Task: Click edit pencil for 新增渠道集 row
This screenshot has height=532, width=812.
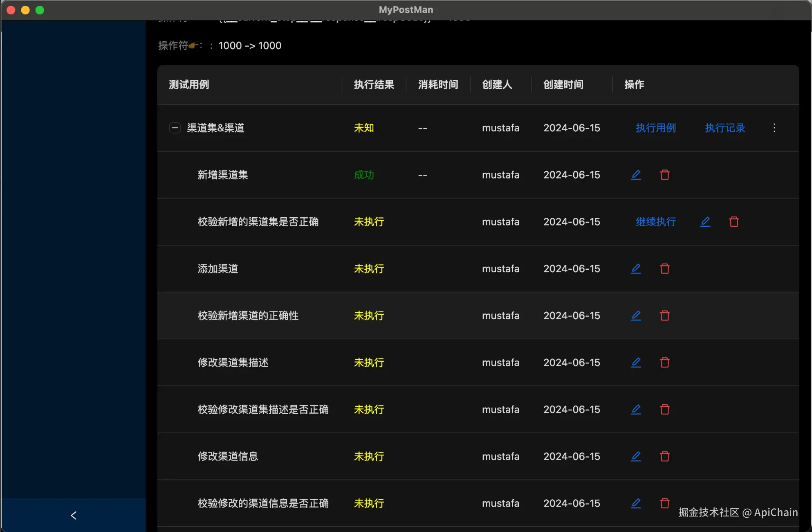Action: pos(636,175)
